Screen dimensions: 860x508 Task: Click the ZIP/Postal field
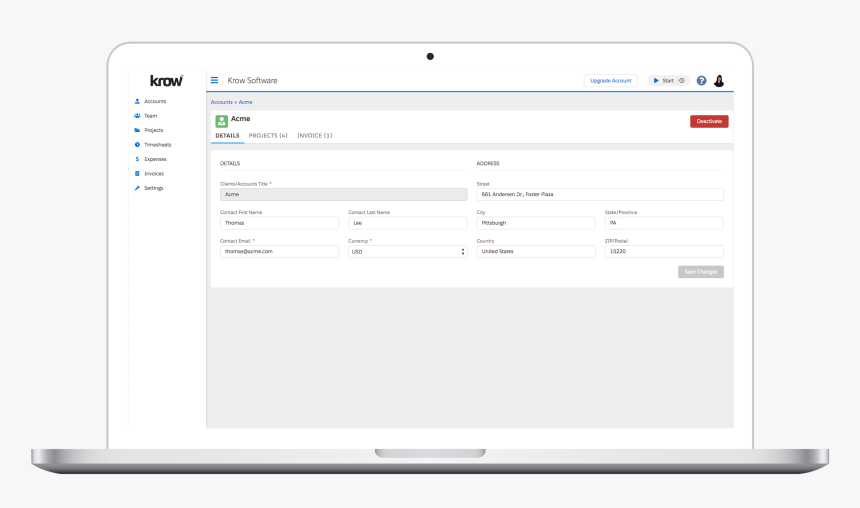click(664, 251)
